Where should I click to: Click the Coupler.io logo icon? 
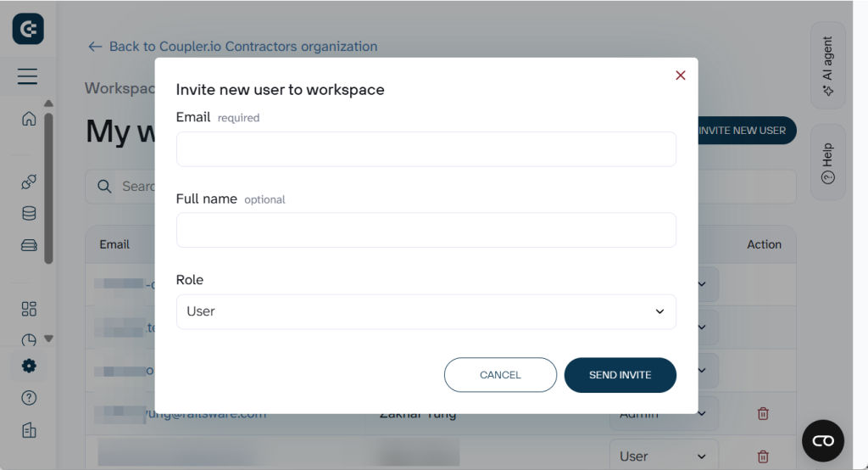coord(28,29)
